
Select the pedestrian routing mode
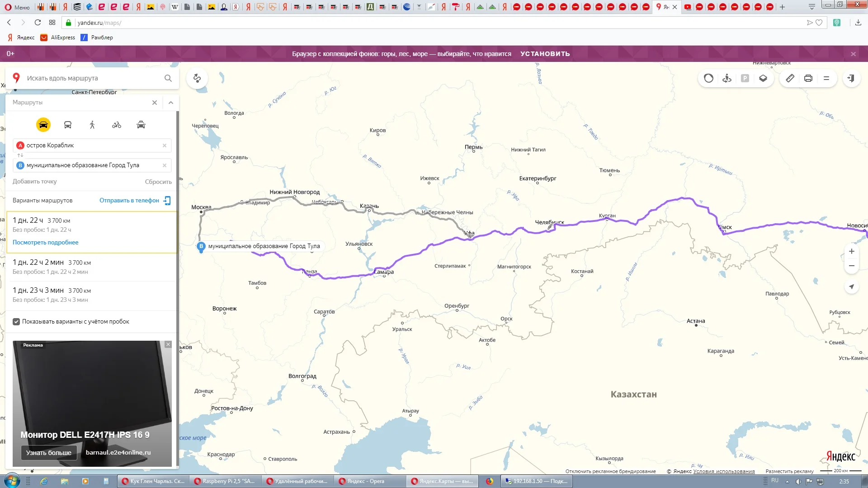point(92,125)
